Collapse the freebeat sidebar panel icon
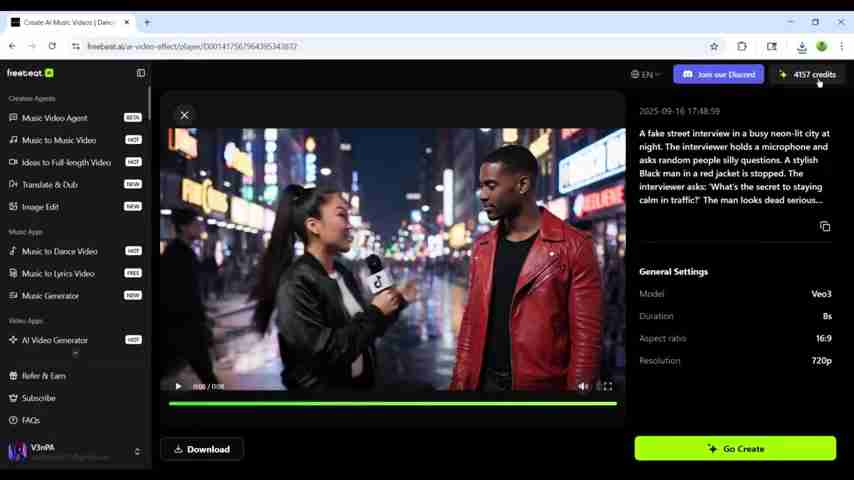 click(141, 73)
